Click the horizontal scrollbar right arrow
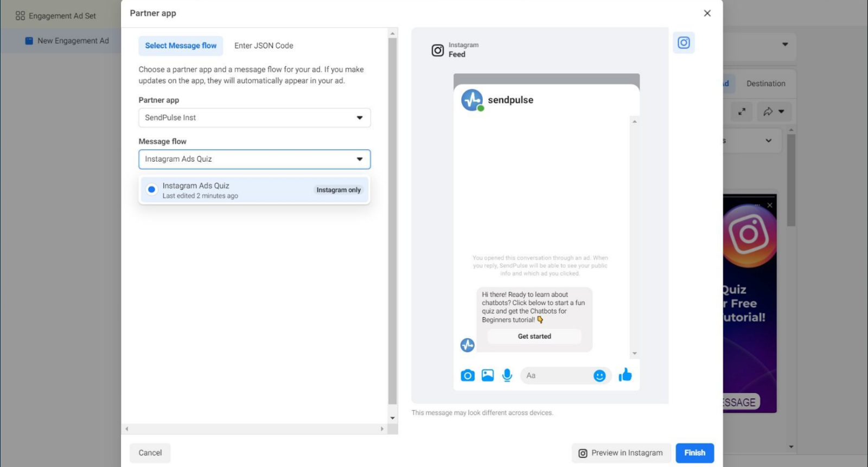The image size is (868, 467). (382, 429)
